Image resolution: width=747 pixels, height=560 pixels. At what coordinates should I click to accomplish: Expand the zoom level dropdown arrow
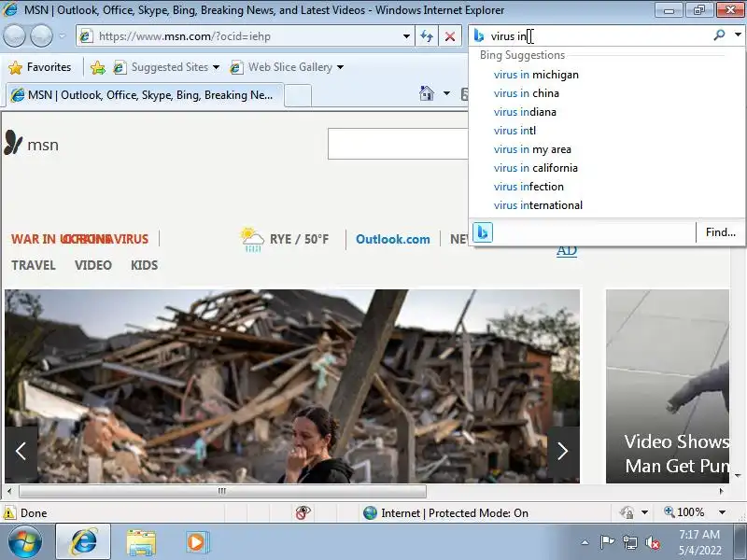[722, 512]
